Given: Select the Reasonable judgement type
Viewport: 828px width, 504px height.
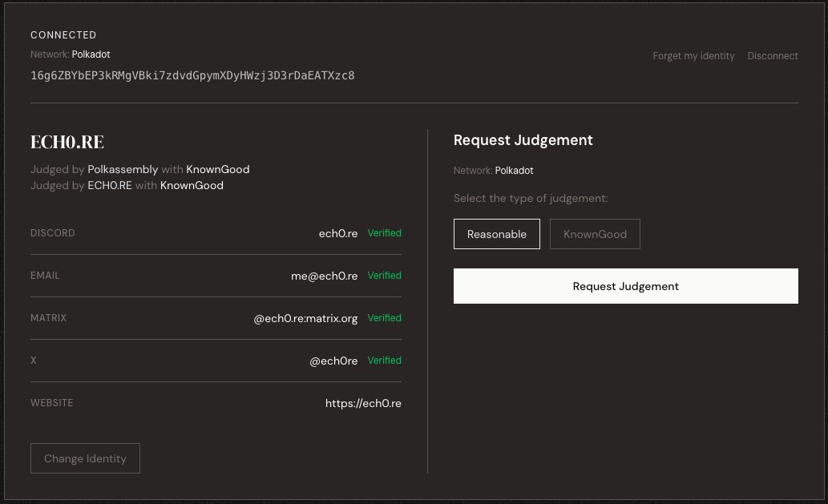Looking at the screenshot, I should (x=496, y=234).
